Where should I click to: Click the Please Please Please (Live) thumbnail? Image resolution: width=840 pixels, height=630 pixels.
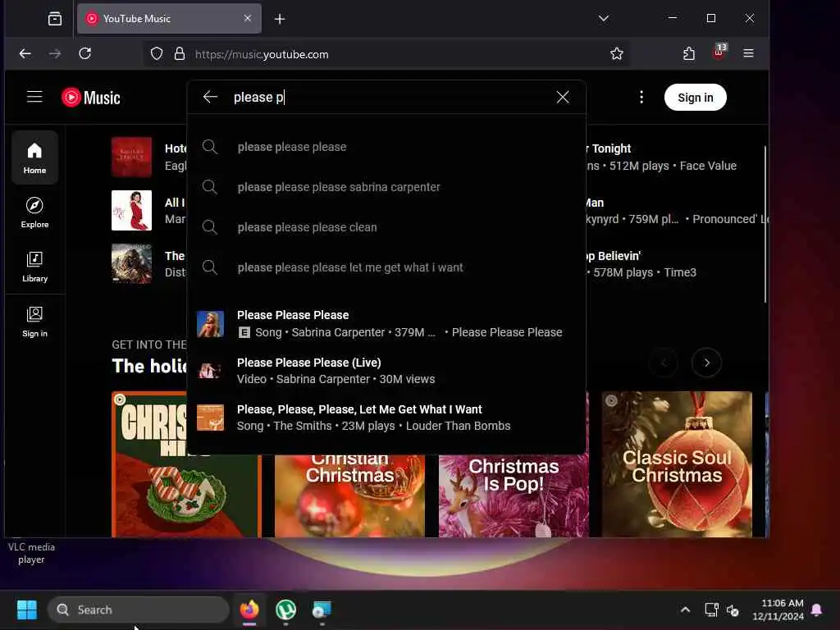tap(210, 370)
